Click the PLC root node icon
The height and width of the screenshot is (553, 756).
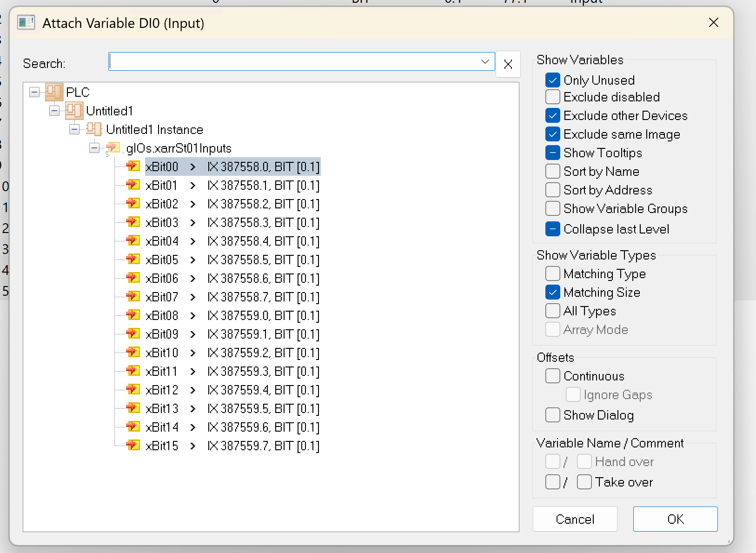click(54, 92)
